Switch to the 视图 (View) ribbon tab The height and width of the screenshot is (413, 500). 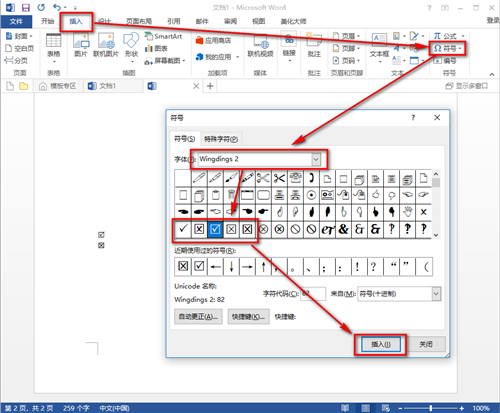tap(259, 21)
